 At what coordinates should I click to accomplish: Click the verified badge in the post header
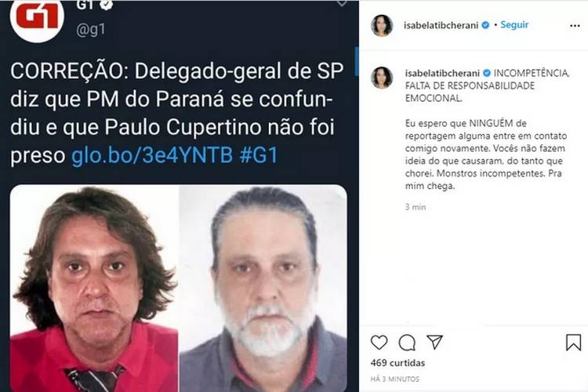(485, 25)
